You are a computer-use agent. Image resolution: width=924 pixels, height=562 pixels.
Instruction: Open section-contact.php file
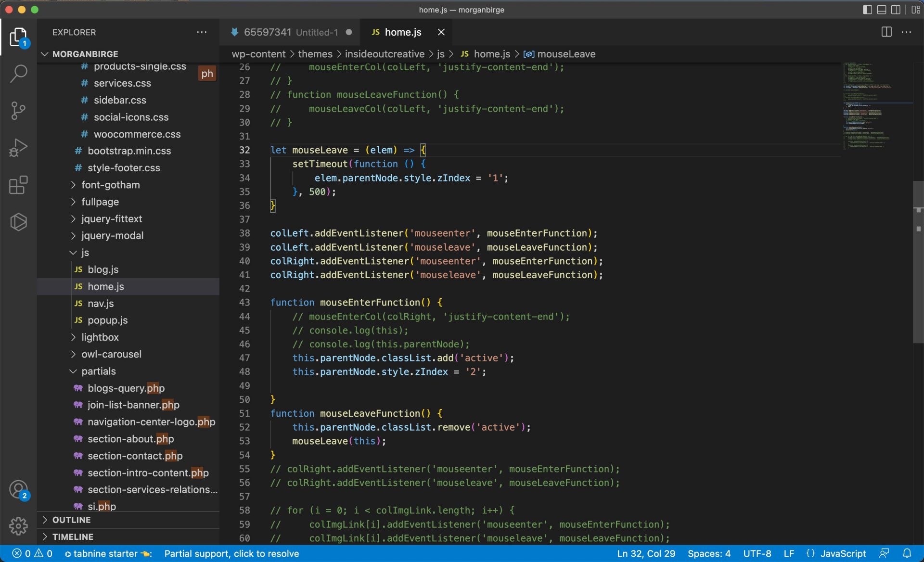(x=128, y=456)
